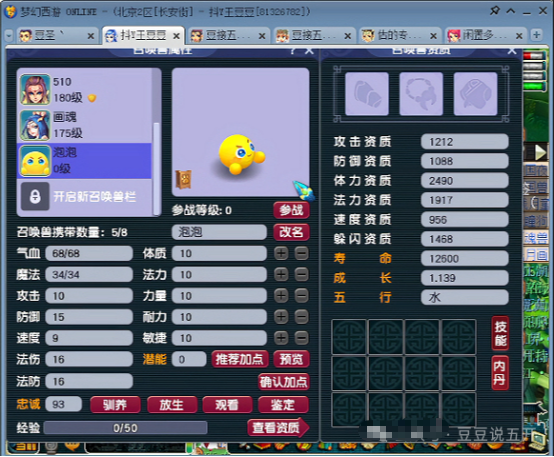Decrease 耐力 attribute point
The height and width of the screenshot is (457, 554).
[x=301, y=317]
